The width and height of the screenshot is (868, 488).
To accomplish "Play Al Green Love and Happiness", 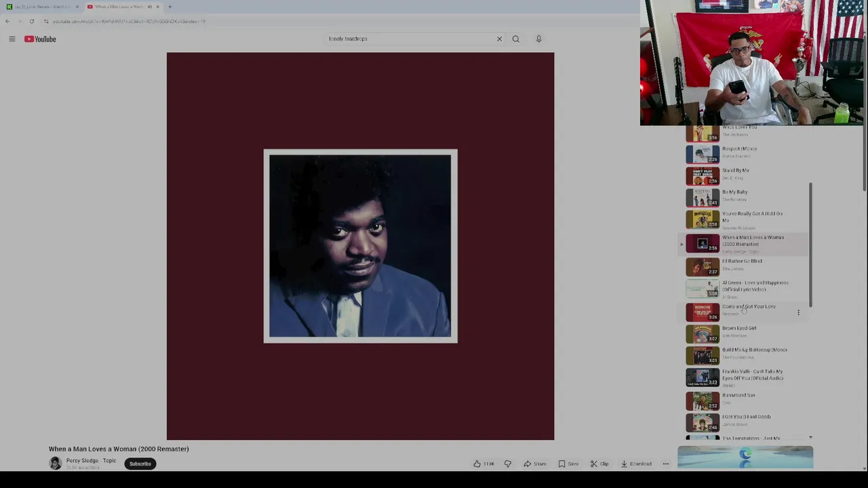I will (745, 289).
